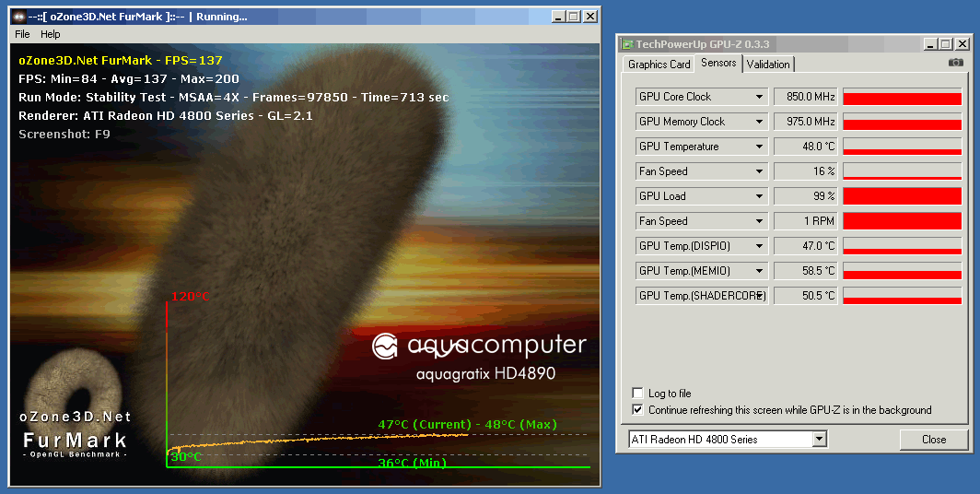Screen dimensions: 980x494
Task: Open the GPU Temp.(MEMIO) sensor dropdown
Action: pyautogui.click(x=759, y=271)
